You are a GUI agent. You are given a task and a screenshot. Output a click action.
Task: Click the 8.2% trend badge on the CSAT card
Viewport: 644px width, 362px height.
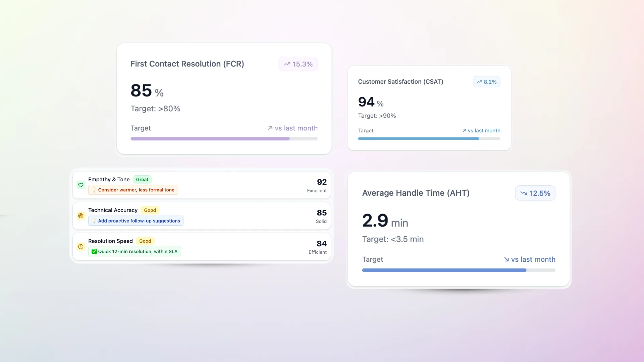[486, 82]
